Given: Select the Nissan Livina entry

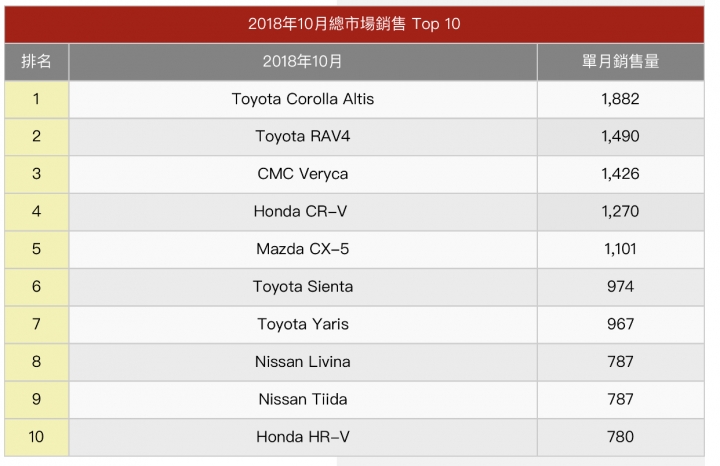Looking at the screenshot, I should coord(302,362).
